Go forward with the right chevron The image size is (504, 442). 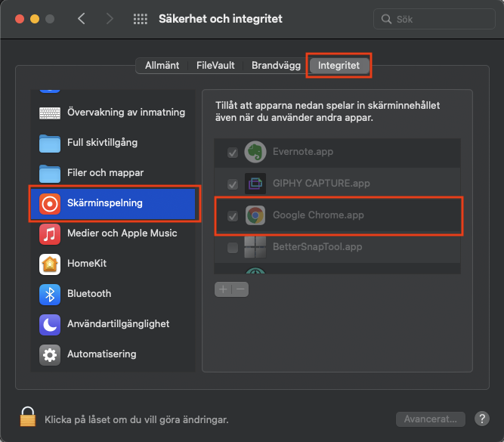pos(110,19)
